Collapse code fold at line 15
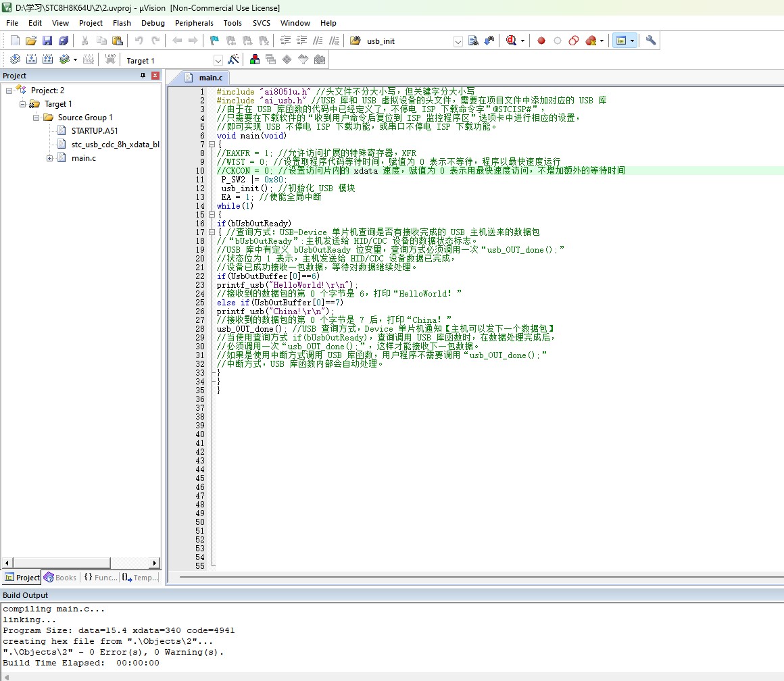Viewport: 784px width, 681px height. click(212, 214)
